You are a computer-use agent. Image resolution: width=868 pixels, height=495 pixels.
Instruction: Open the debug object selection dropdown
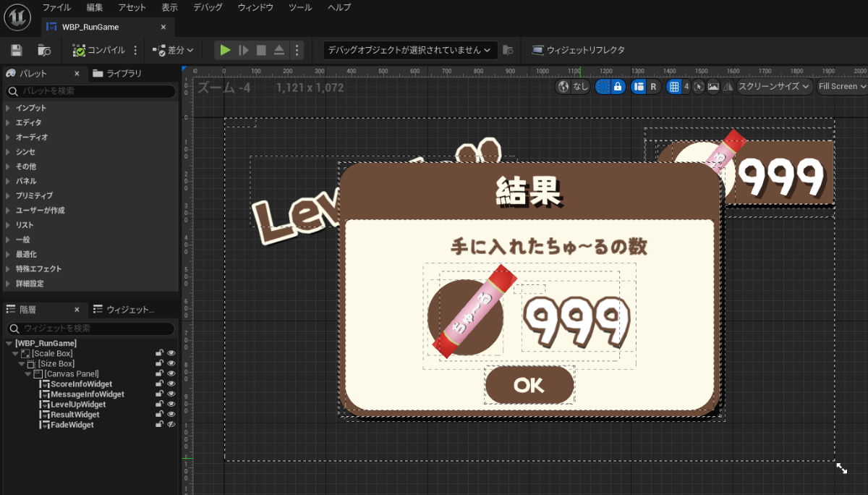coord(409,50)
